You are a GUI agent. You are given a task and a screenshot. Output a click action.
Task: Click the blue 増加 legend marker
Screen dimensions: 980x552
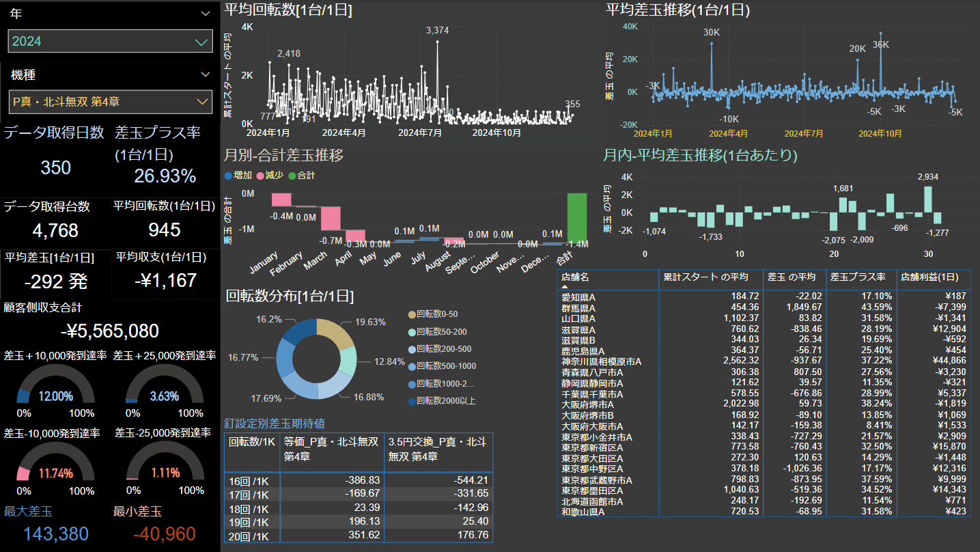point(229,176)
